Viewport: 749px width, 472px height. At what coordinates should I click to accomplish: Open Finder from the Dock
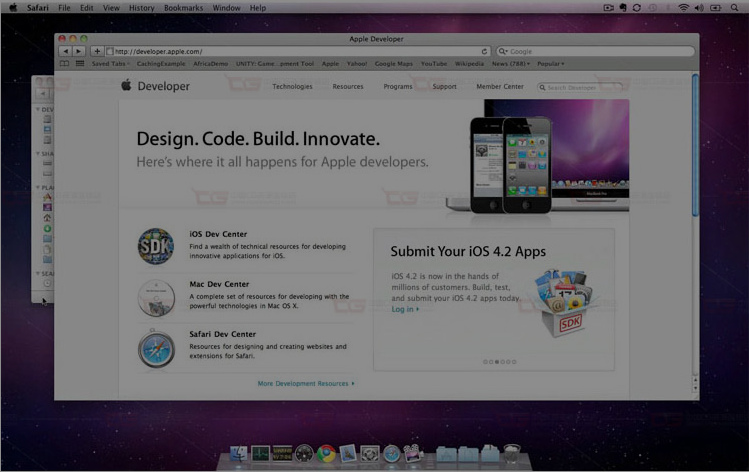[x=238, y=453]
